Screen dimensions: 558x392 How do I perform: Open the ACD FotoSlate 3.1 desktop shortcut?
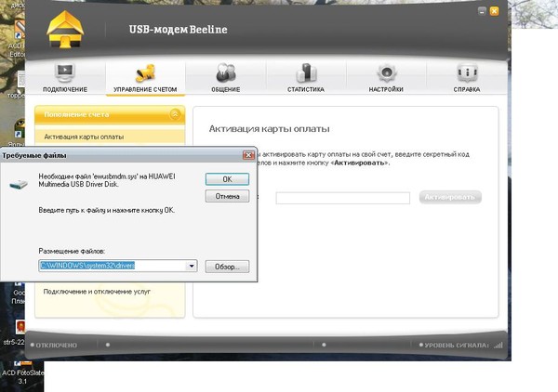coord(22,373)
